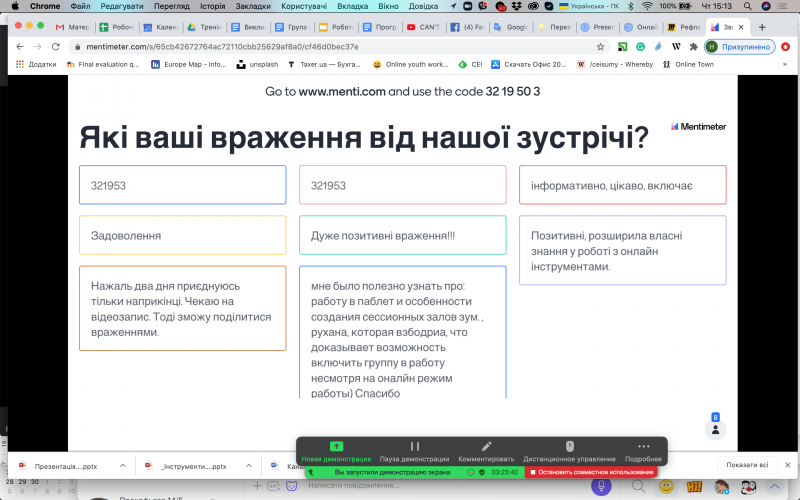
Task: Bookmark this page with star icon
Action: pos(601,46)
